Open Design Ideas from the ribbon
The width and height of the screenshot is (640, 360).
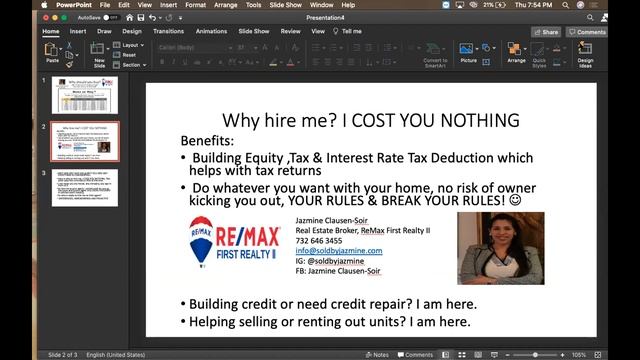pyautogui.click(x=585, y=54)
